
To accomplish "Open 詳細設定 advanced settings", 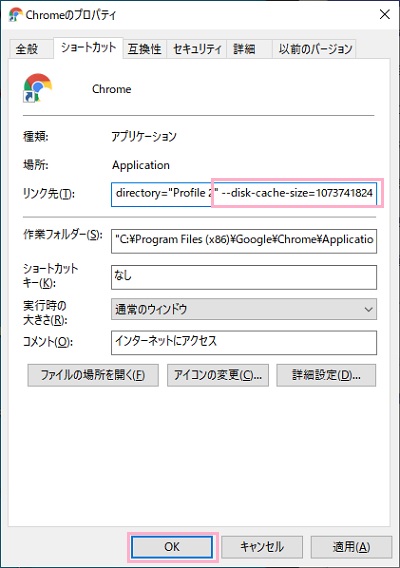I will coord(326,375).
